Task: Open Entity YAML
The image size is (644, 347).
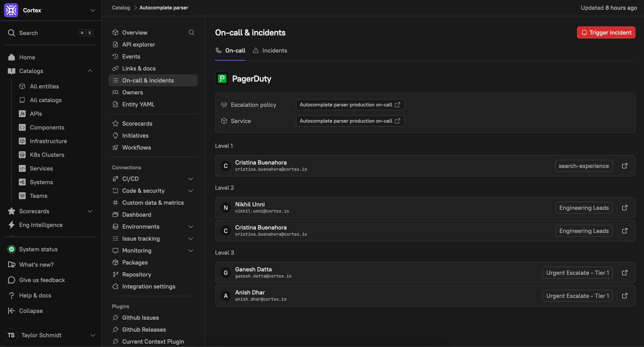Action: click(x=138, y=104)
